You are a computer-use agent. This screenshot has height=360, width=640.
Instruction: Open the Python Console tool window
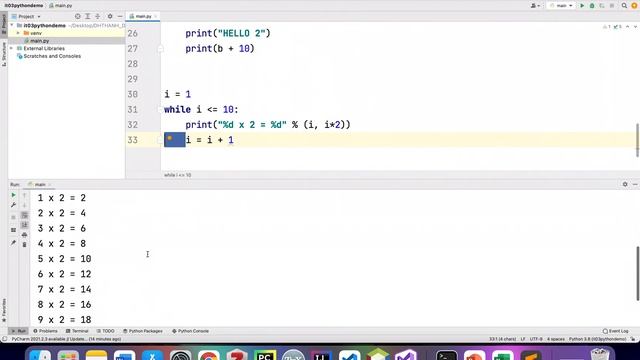pyautogui.click(x=190, y=331)
